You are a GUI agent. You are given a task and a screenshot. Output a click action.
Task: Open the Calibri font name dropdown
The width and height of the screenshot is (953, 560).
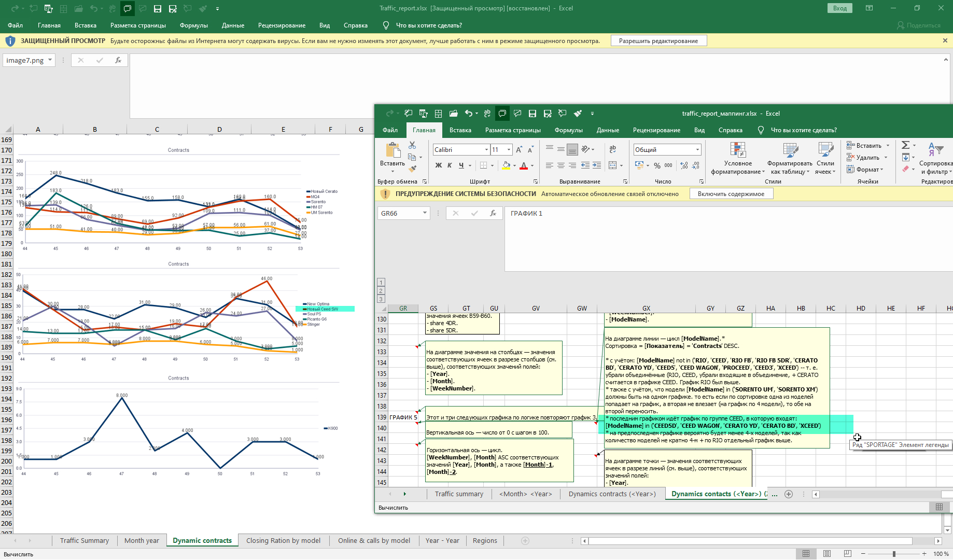[x=486, y=149]
